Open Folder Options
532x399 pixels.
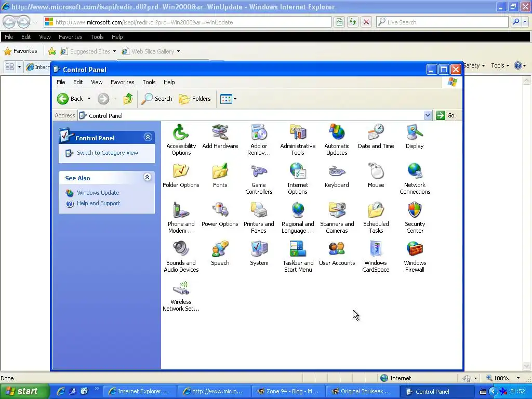pyautogui.click(x=181, y=176)
